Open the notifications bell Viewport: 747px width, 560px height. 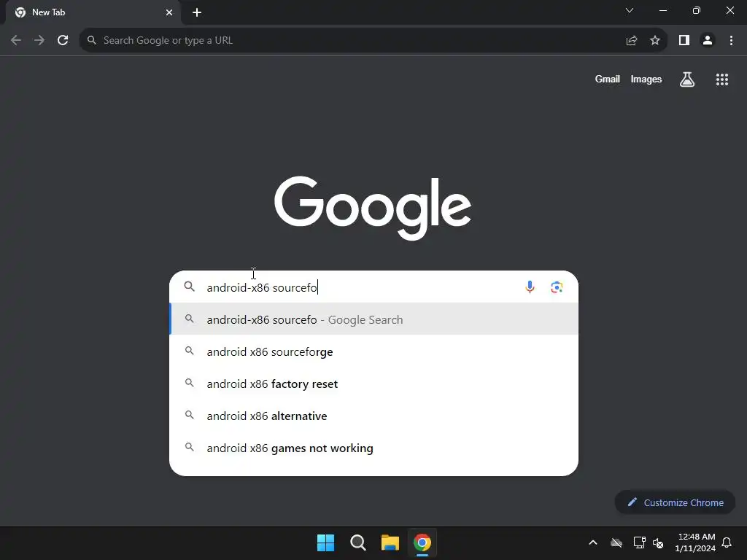[x=727, y=542]
